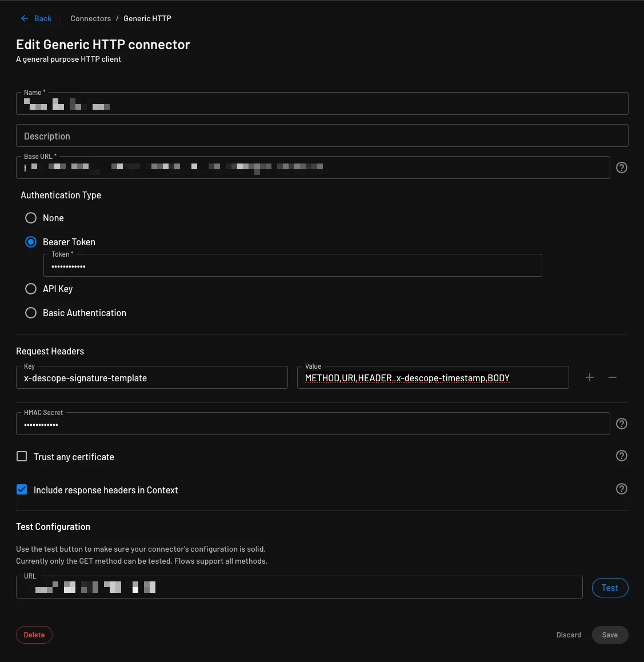Image resolution: width=644 pixels, height=662 pixels.
Task: Click the bearer Token password field
Action: point(293,266)
